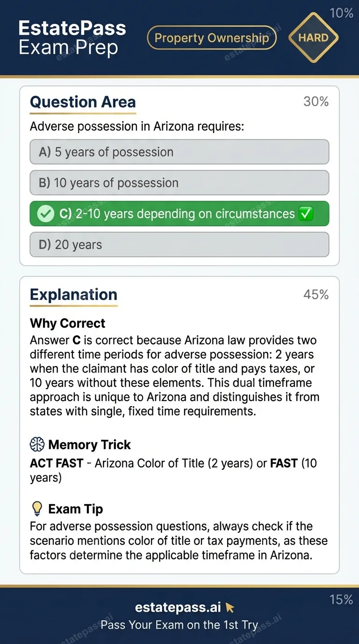This screenshot has height=644, width=359.
Task: Collapse the Explanation section
Action: pos(73,295)
